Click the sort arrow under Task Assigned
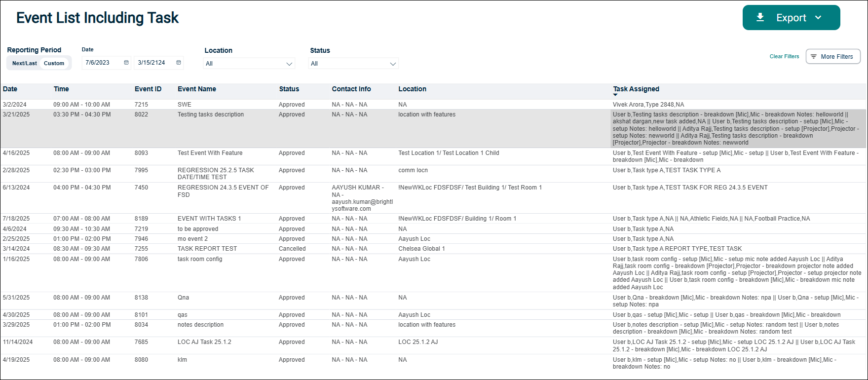Viewport: 868px width, 380px height. pos(615,95)
